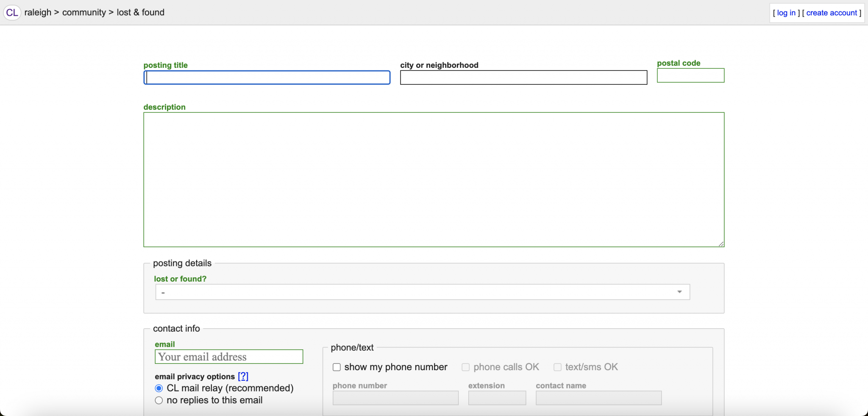Screen dimensions: 868x416
Task: Focus the posting title field
Action: tap(267, 78)
